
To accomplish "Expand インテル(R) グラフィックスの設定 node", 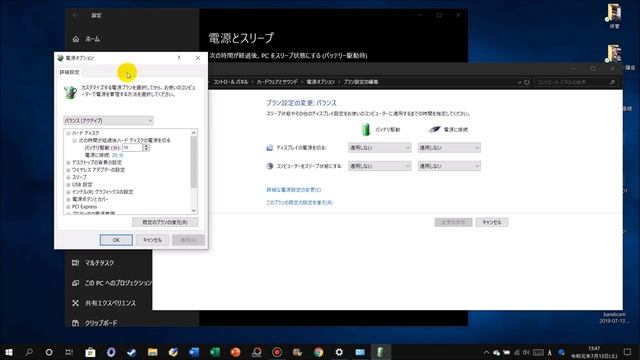I will click(68, 192).
